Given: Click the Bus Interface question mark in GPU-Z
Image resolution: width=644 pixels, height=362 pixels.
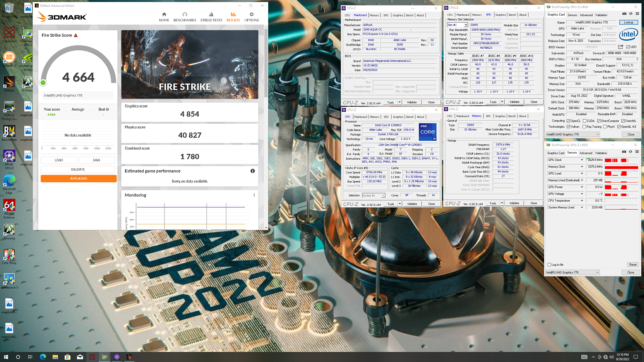Looking at the screenshot, I should 637,59.
